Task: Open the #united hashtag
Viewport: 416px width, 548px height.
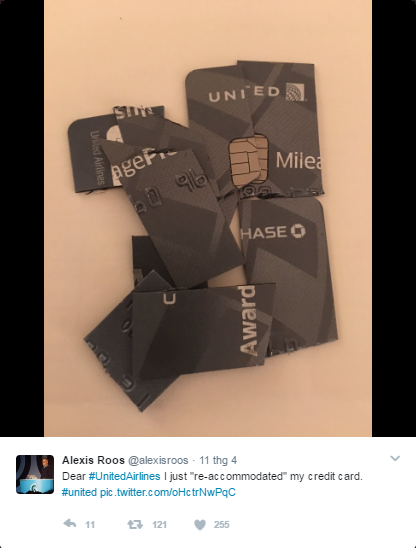Action: 80,492
